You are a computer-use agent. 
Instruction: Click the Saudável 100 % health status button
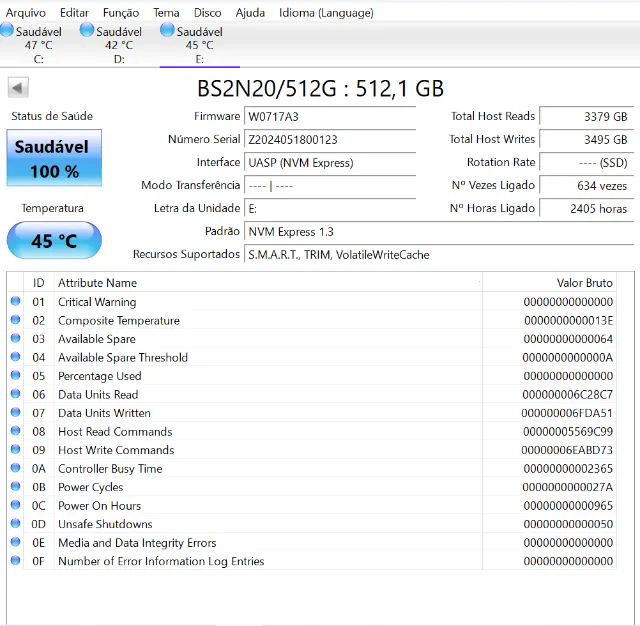(54, 158)
